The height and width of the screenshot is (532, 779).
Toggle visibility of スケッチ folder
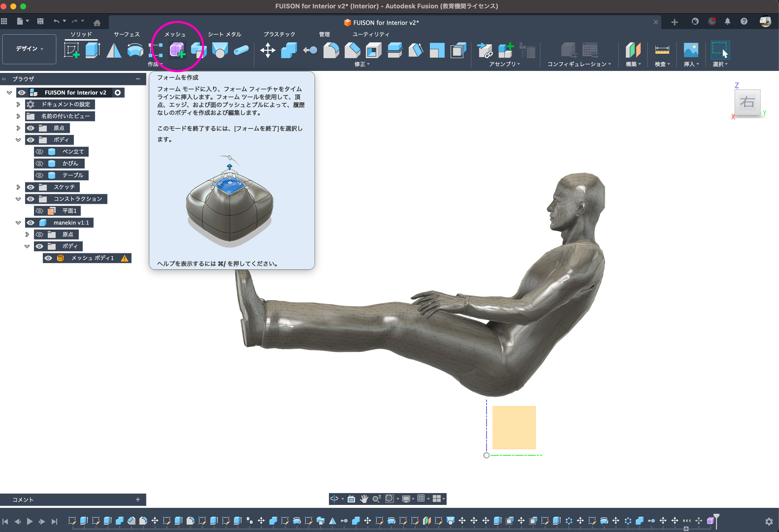[x=31, y=187]
